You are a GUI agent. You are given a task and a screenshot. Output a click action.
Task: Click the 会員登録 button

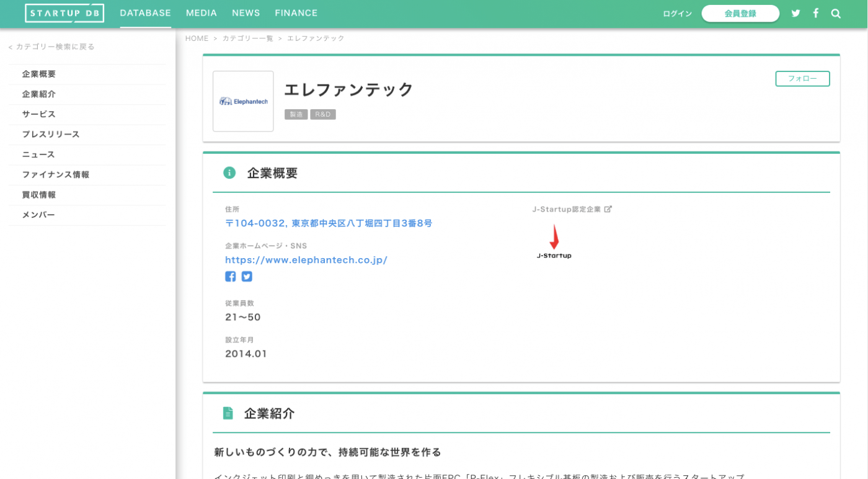(740, 14)
